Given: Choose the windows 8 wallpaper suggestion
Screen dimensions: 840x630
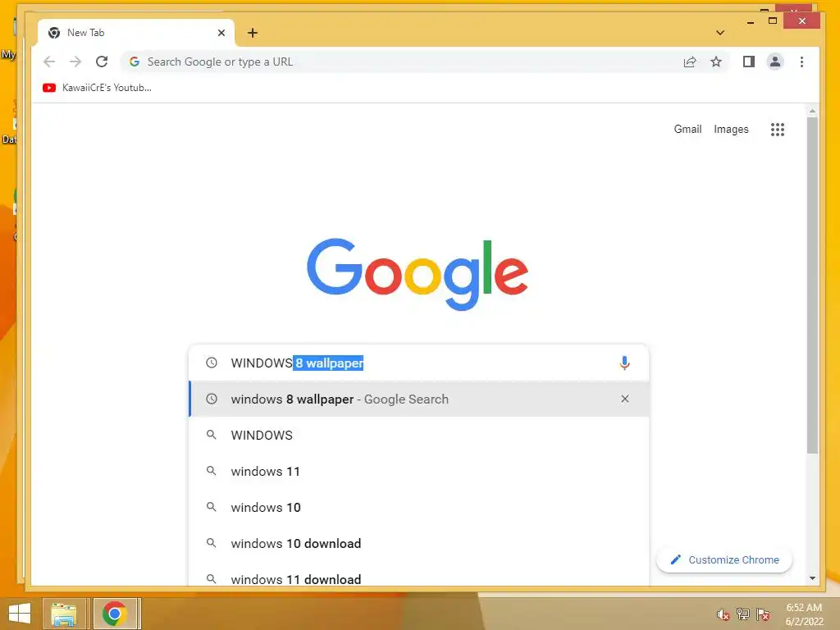Looking at the screenshot, I should [419, 399].
